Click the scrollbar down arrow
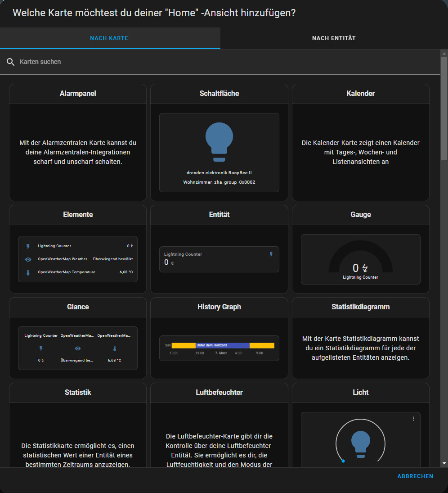 click(444, 463)
